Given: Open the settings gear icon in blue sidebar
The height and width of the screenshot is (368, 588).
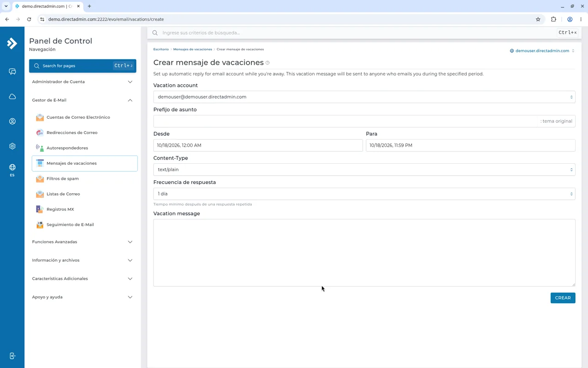Looking at the screenshot, I should (12, 146).
